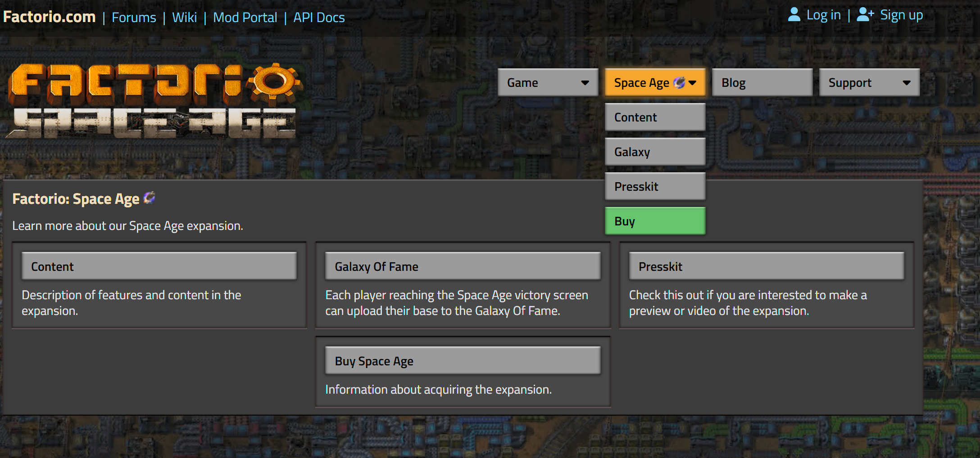Click the Factorio Space Age logo
The height and width of the screenshot is (458, 980).
(x=153, y=100)
